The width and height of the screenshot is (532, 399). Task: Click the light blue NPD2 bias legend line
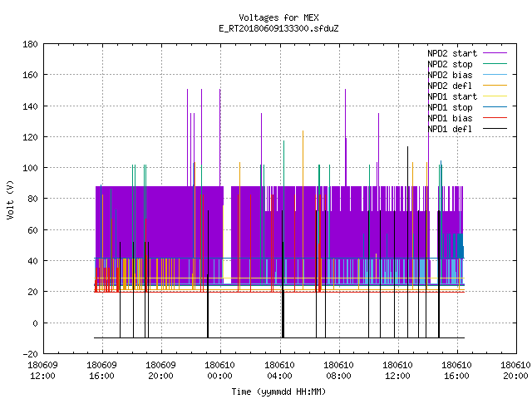(495, 75)
